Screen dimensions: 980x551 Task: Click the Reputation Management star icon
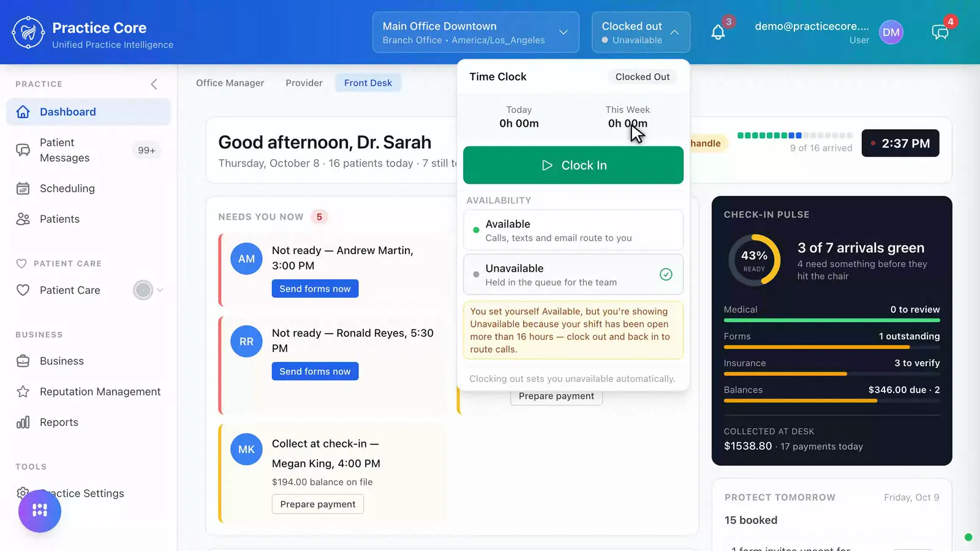pos(23,392)
